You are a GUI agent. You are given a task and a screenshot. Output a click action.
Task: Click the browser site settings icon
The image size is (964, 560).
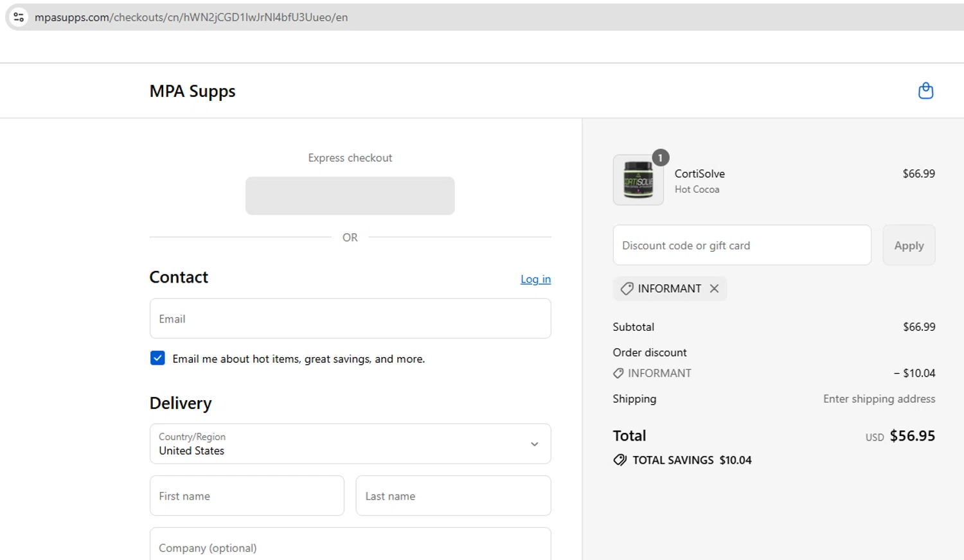point(19,17)
